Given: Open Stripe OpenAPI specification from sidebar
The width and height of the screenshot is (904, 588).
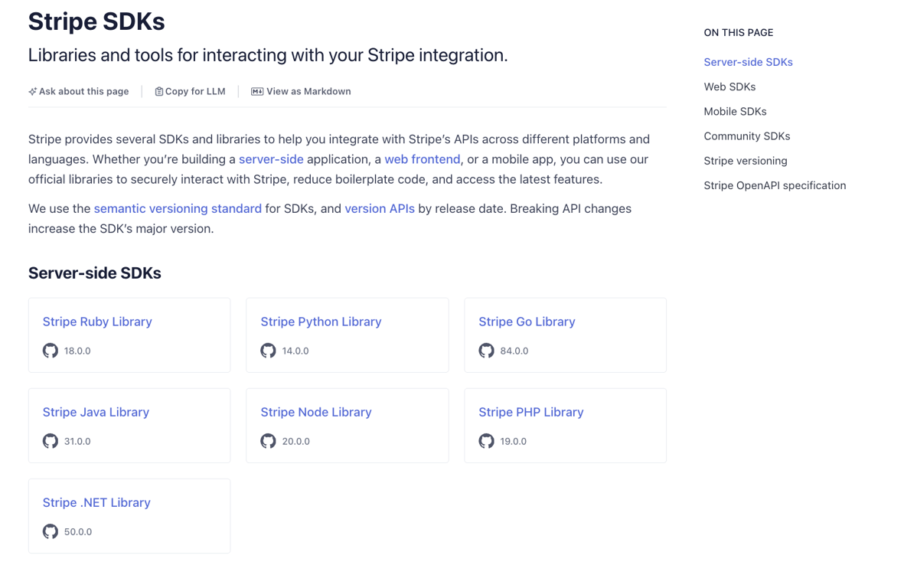Looking at the screenshot, I should pyautogui.click(x=775, y=185).
